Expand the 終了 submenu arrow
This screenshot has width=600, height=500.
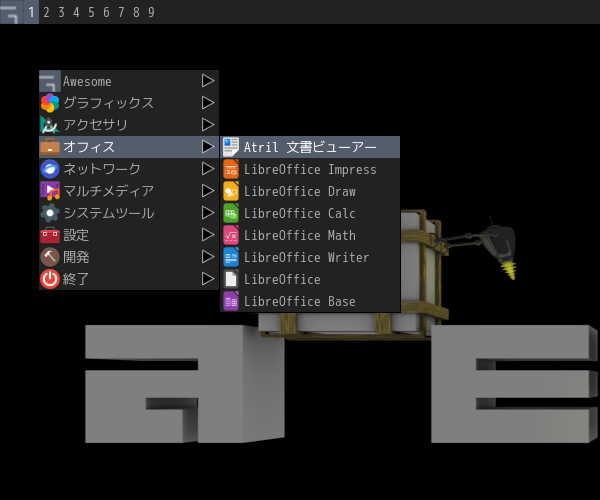click(208, 279)
